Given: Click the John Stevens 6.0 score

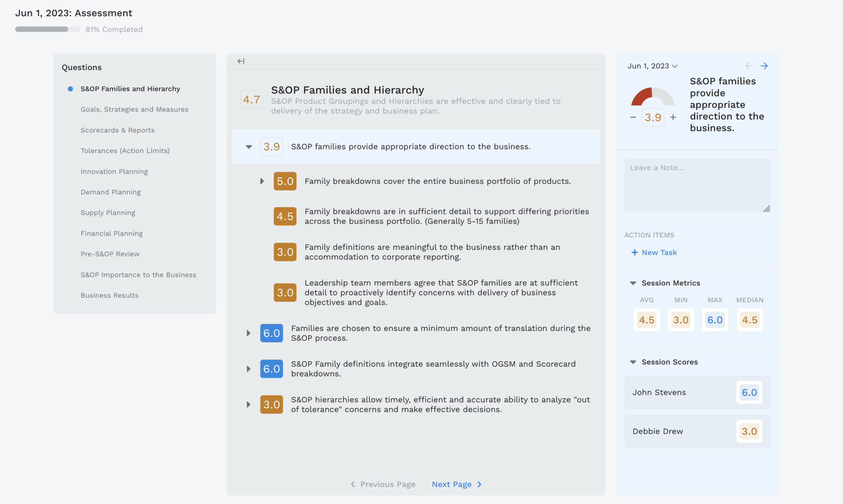Looking at the screenshot, I should (x=749, y=392).
